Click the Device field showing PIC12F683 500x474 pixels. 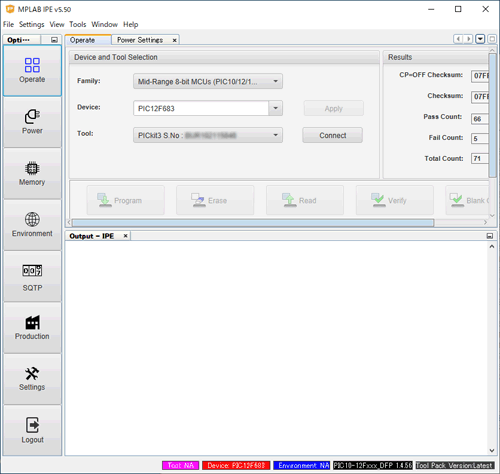coord(201,108)
